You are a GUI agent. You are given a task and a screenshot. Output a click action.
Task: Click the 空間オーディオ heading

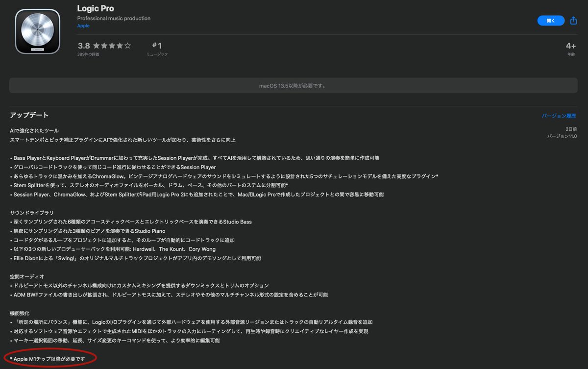[27, 276]
